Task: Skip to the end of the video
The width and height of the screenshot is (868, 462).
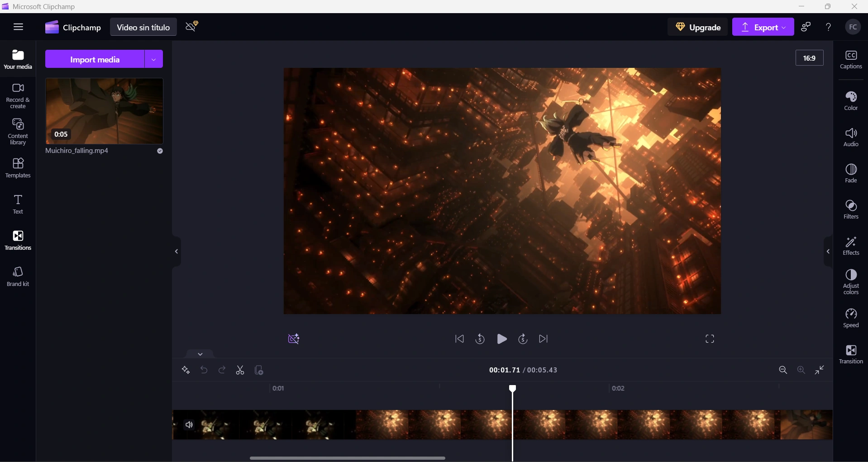Action: point(544,339)
